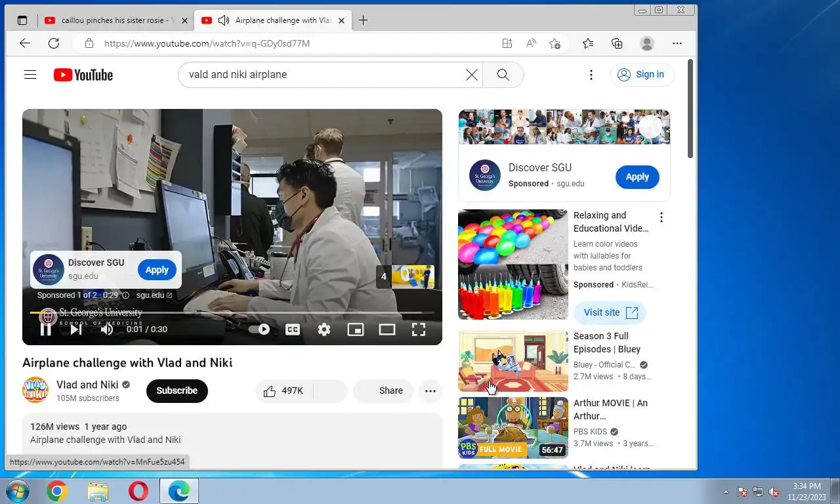The image size is (840, 504).
Task: Visit site for the KidsRel sponsored video
Action: pos(610,312)
